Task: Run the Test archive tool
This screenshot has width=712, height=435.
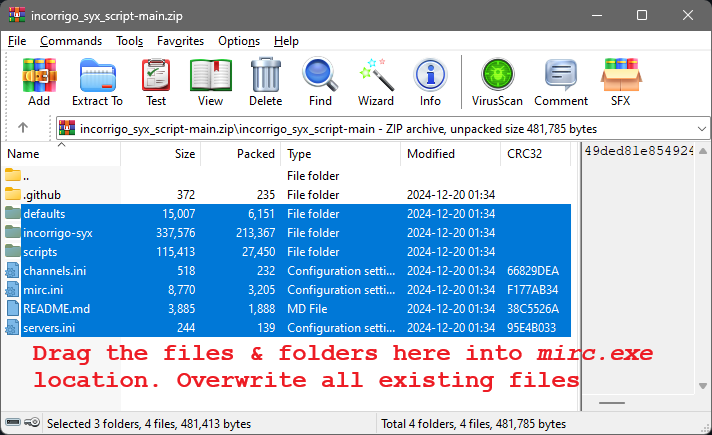Action: [156, 75]
